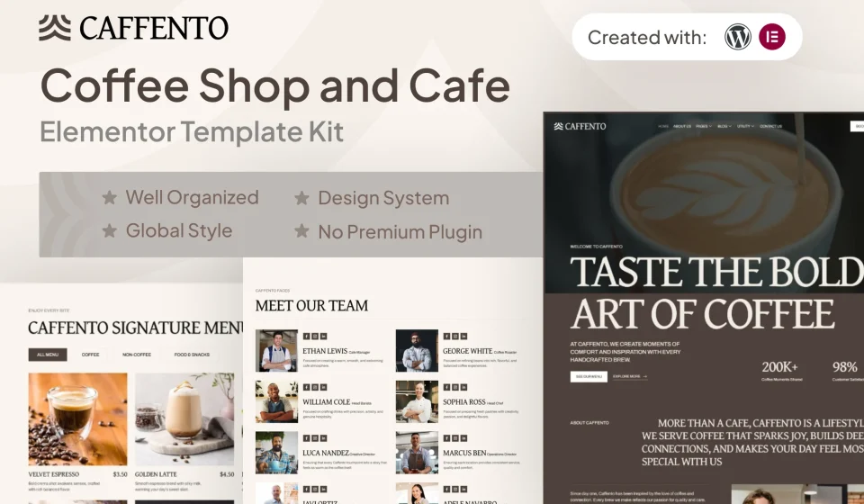Open William Cole's LinkedIn icon
The width and height of the screenshot is (864, 504).
coord(323,387)
